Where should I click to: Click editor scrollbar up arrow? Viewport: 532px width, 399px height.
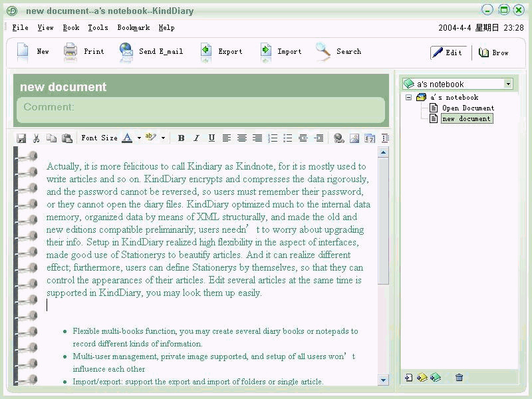coord(384,152)
